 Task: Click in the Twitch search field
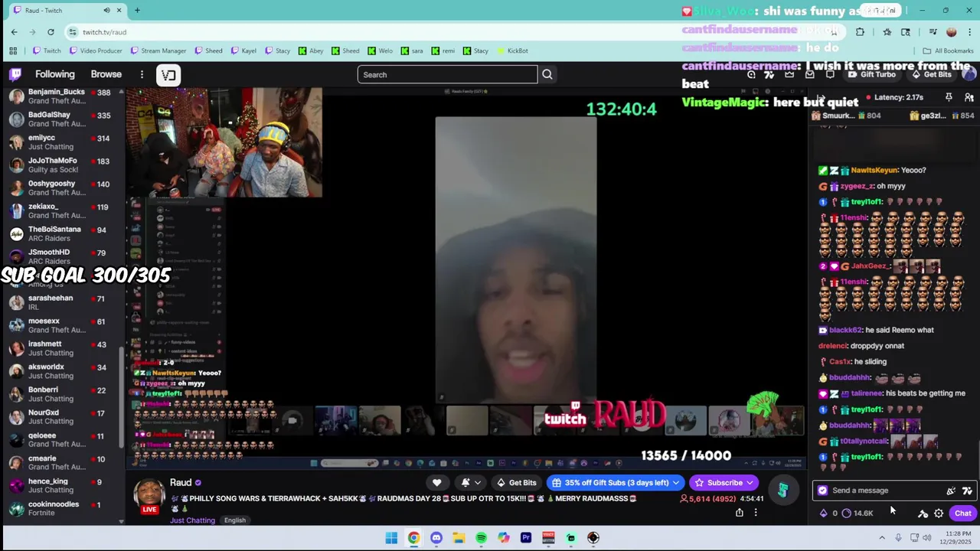point(447,74)
